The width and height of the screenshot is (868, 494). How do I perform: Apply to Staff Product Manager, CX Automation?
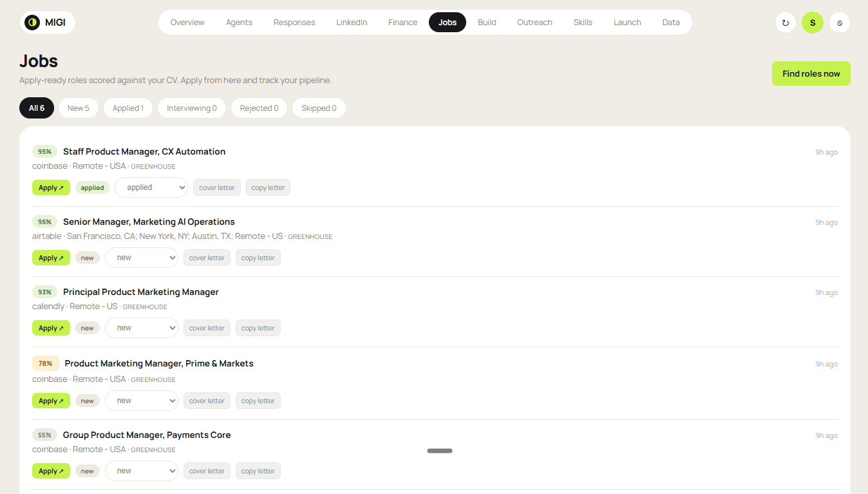tap(51, 187)
